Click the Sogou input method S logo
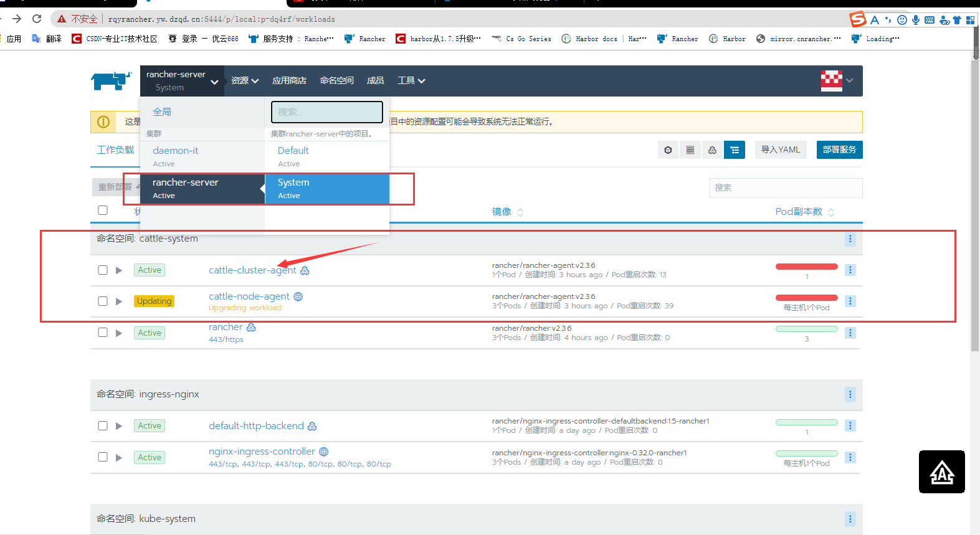The image size is (980, 535). [x=858, y=19]
